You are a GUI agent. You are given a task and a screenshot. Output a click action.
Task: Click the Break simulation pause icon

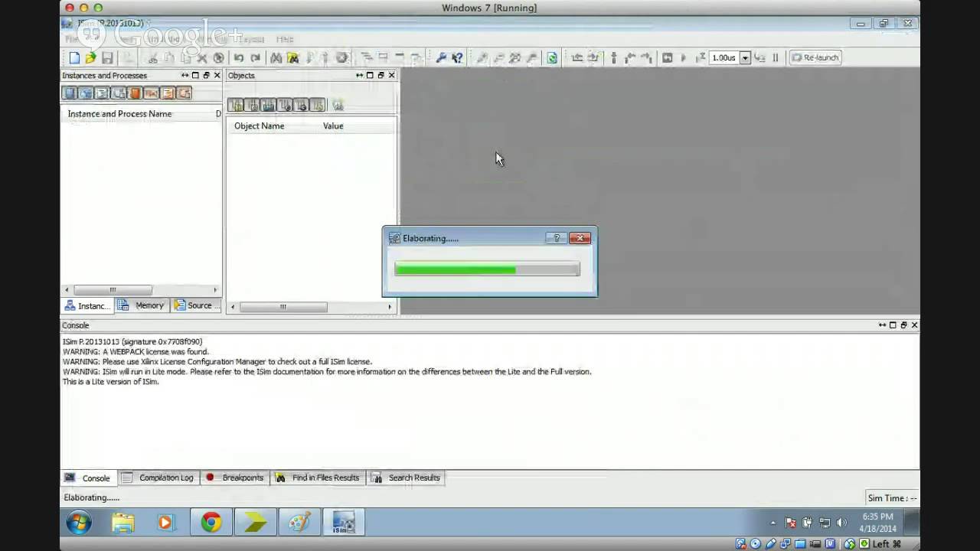point(776,58)
